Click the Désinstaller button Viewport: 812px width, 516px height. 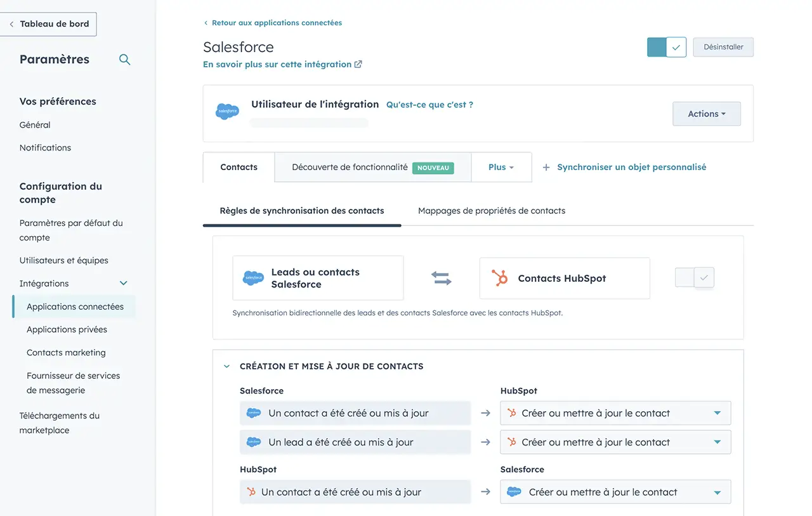click(723, 48)
